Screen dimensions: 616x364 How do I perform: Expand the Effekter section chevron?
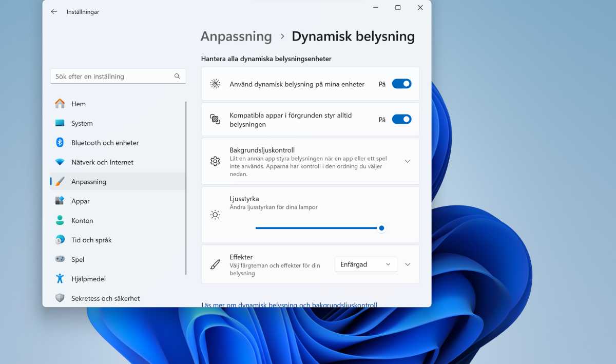pyautogui.click(x=408, y=264)
